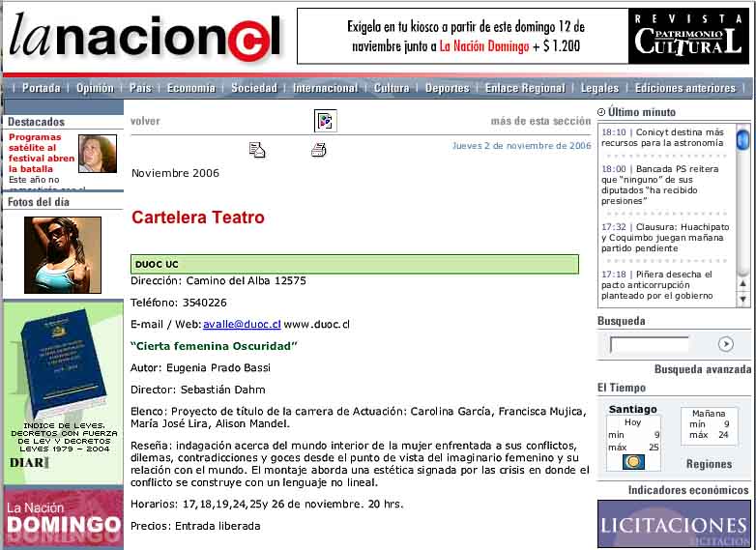Click the Licitaciones banner

(674, 524)
